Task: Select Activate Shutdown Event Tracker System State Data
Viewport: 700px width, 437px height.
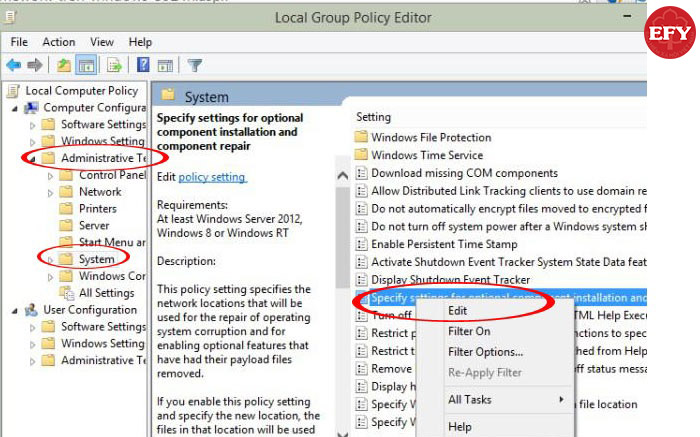Action: pyautogui.click(x=509, y=262)
